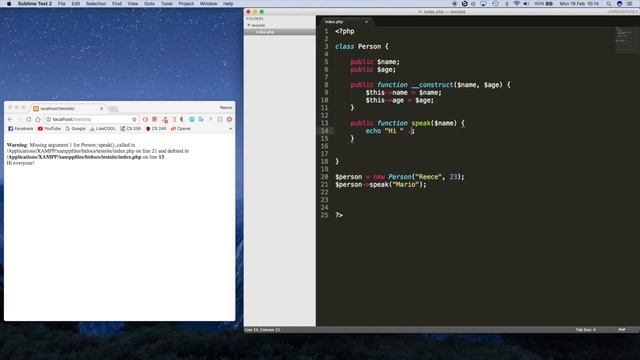Open the Sublime Text 2 application menu
640x360 pixels.
click(x=35, y=4)
